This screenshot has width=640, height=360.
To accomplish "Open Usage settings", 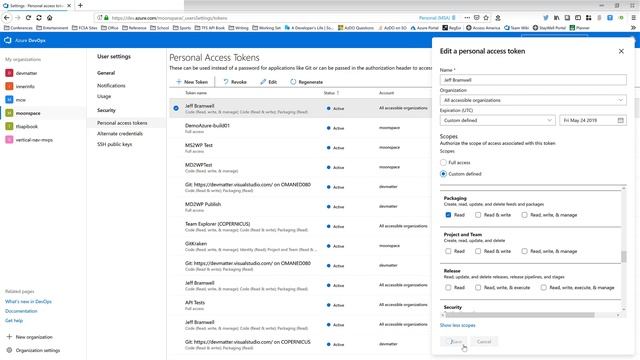I will (x=104, y=96).
